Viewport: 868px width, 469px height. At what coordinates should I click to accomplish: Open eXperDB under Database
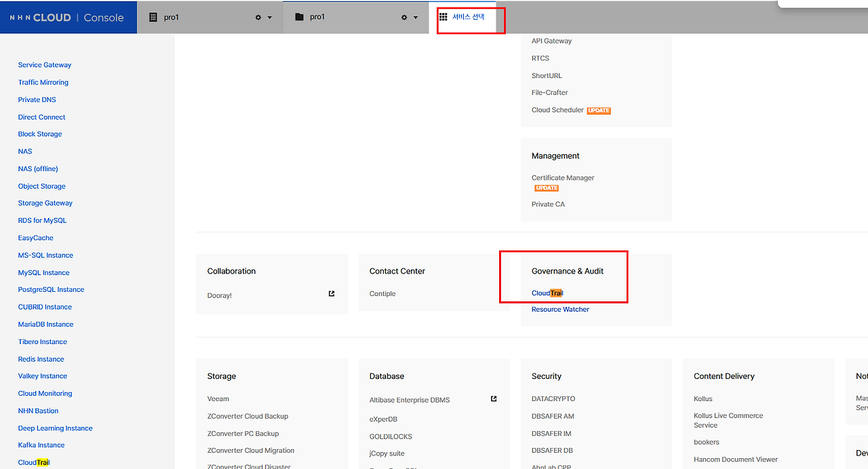click(383, 419)
